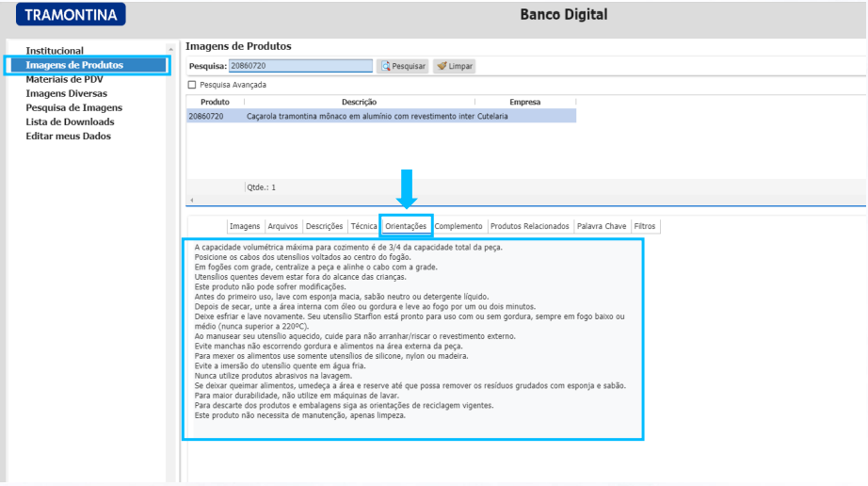This screenshot has width=868, height=486.
Task: Go to Pesquisa de Imagens
Action: [x=73, y=107]
